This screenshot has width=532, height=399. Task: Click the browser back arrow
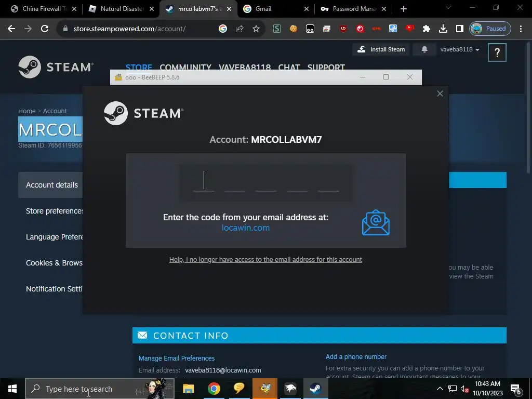pyautogui.click(x=11, y=29)
